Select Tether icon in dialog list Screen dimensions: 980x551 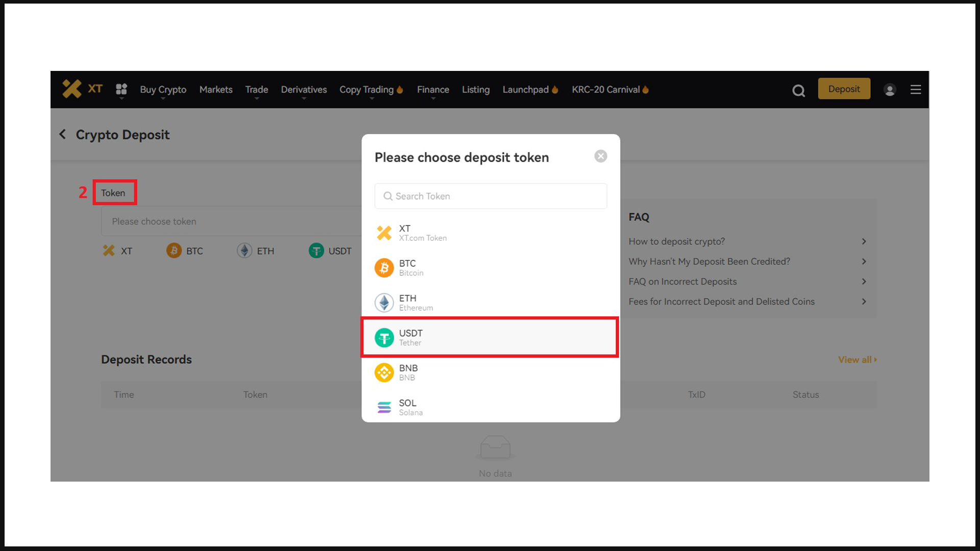(x=384, y=338)
